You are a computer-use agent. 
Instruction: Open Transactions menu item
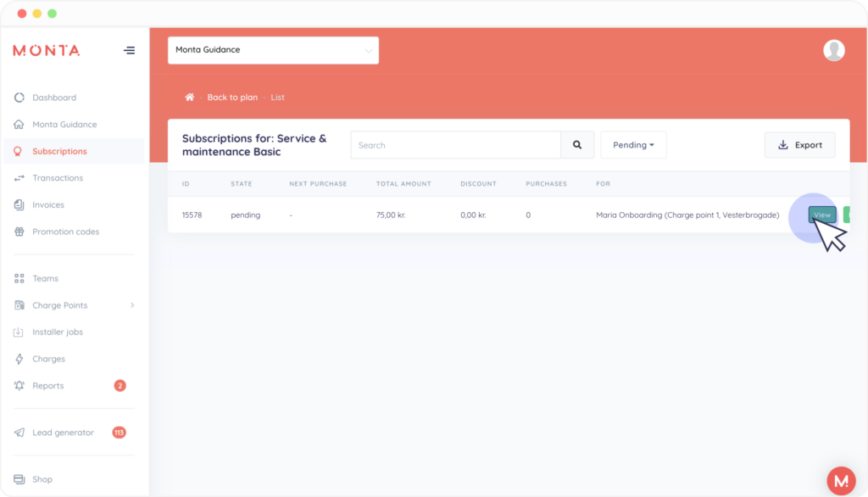pos(58,178)
